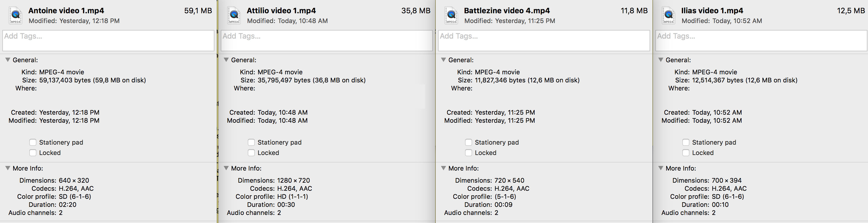The image size is (868, 223).
Task: Click 'Kind: MPEG-4 movie' in Antoine window
Action: (x=53, y=72)
